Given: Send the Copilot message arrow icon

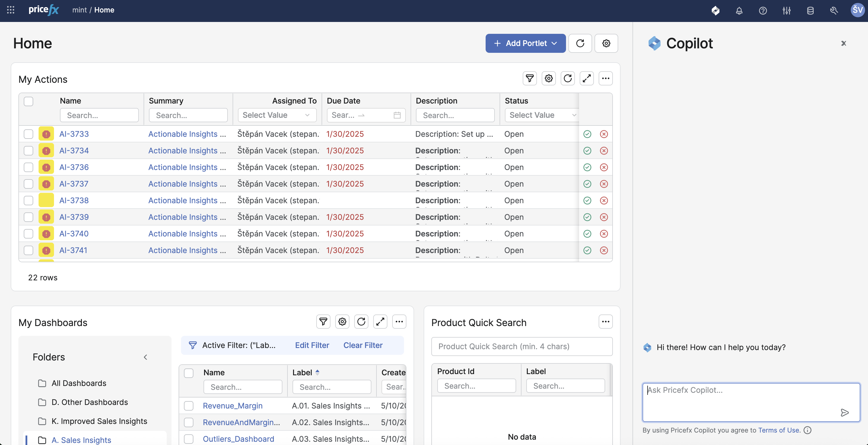Looking at the screenshot, I should click(844, 412).
